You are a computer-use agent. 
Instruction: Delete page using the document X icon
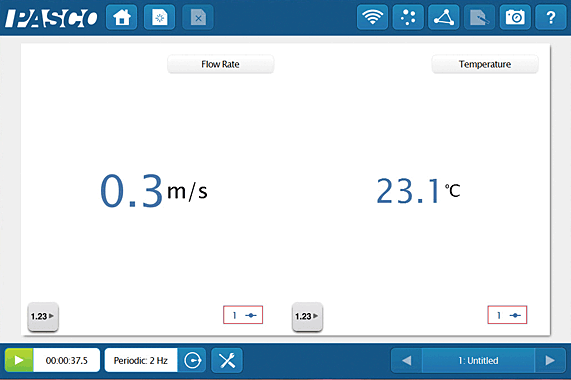tap(198, 17)
